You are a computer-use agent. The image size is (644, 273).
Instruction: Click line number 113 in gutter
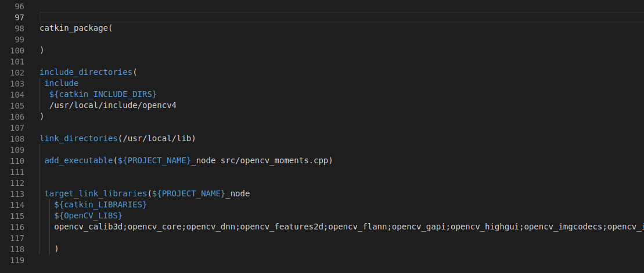coord(17,194)
